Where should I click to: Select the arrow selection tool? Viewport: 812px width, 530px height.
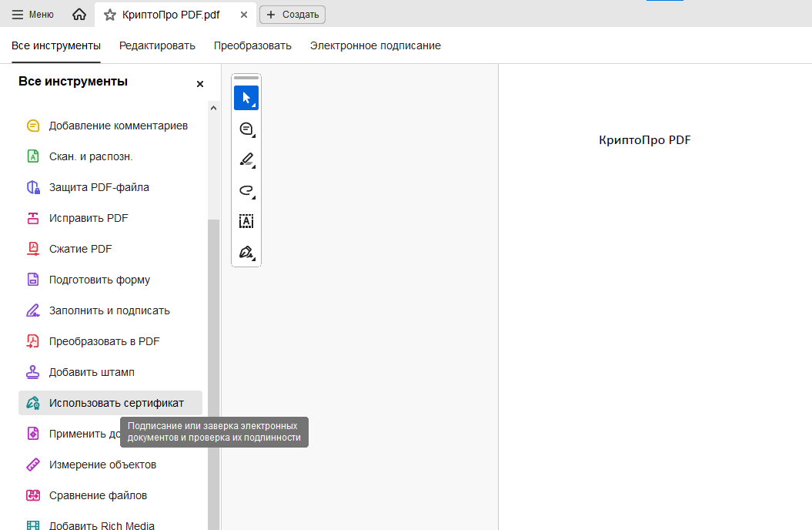coord(246,98)
